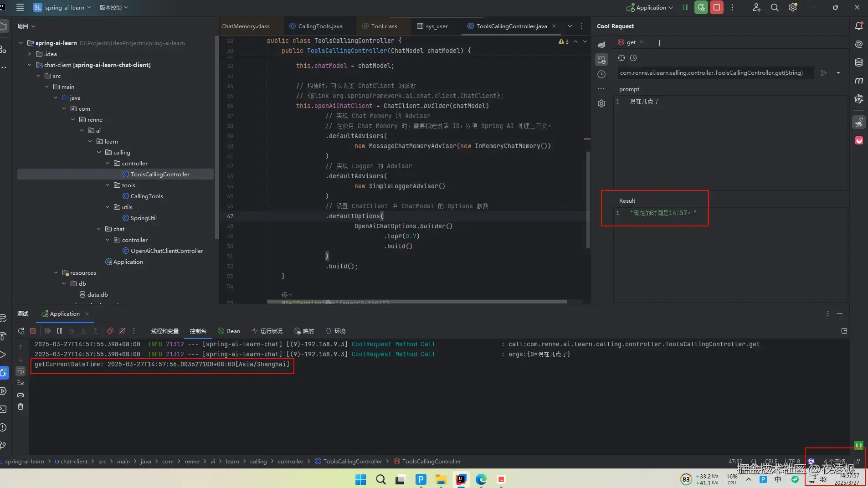Toggle soft-wrap in the console

pos(21,371)
